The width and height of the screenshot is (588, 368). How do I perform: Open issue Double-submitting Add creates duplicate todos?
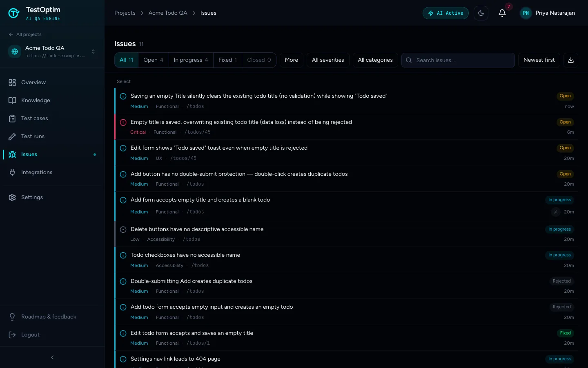(x=346, y=286)
